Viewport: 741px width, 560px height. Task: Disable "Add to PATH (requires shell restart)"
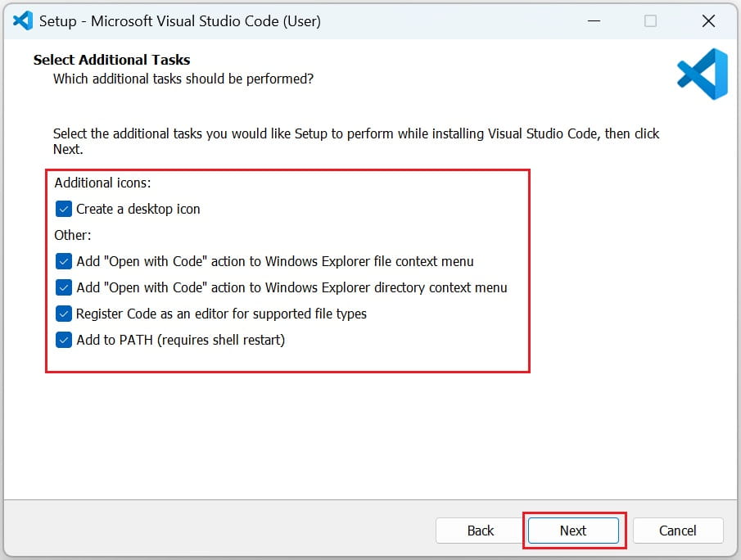[64, 340]
